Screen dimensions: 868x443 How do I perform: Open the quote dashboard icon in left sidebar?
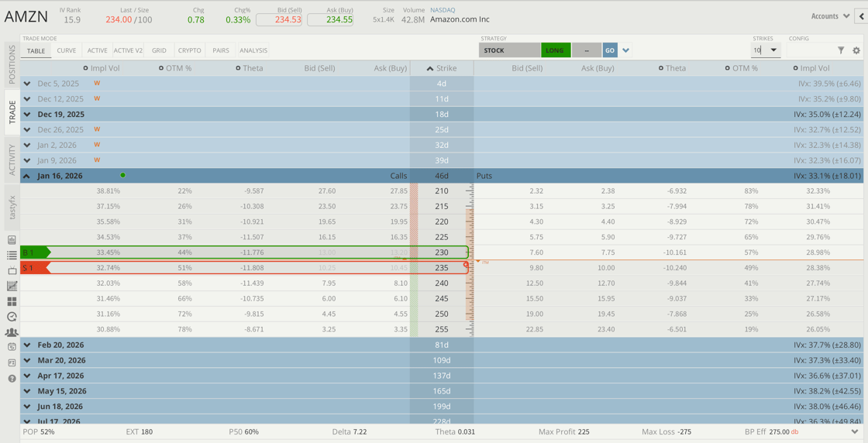coord(12,240)
